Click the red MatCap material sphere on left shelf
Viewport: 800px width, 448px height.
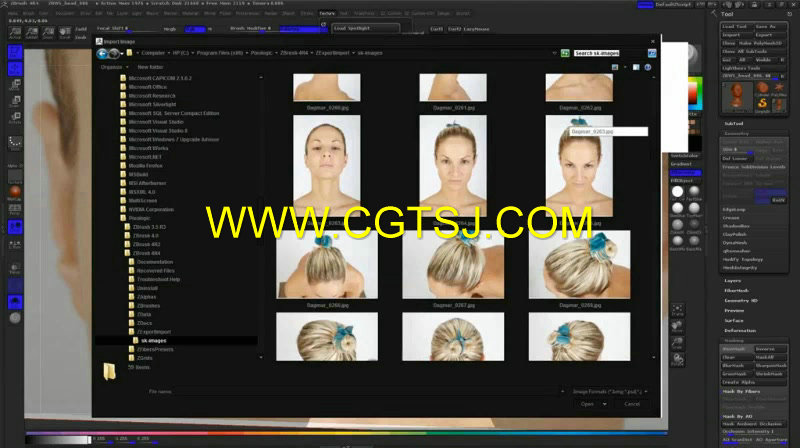[x=15, y=193]
